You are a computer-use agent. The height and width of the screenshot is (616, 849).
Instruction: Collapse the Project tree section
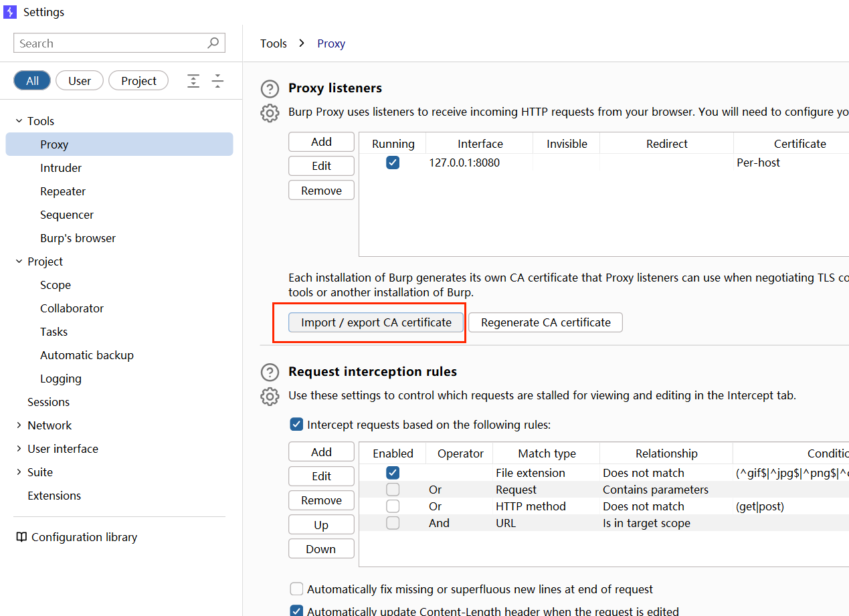coord(19,262)
